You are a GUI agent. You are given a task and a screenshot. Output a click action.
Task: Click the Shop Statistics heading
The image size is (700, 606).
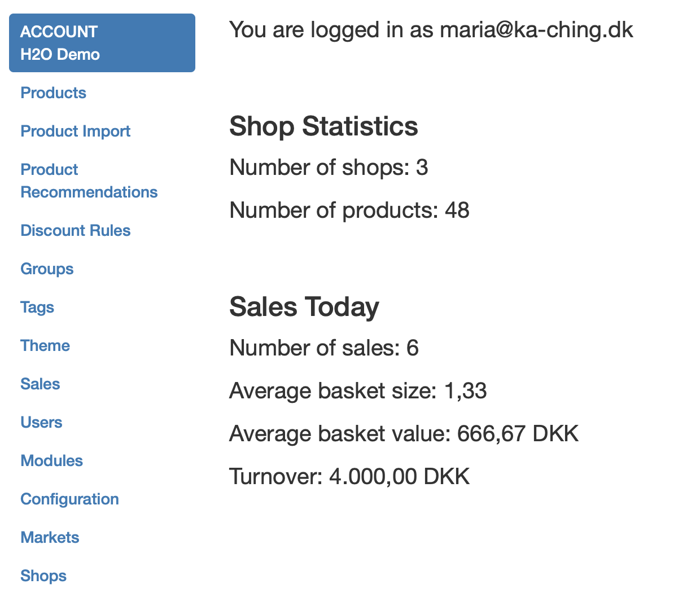pyautogui.click(x=323, y=126)
